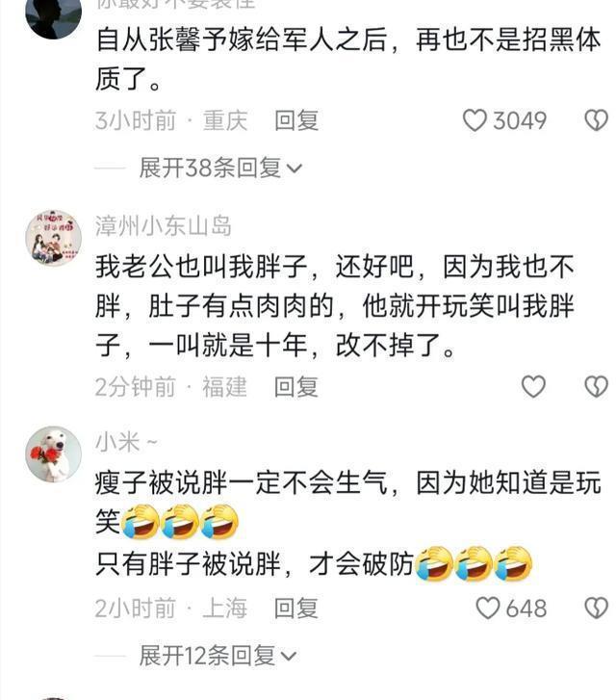Reply to the 重庆 comment
616x700 pixels.
click(x=296, y=120)
